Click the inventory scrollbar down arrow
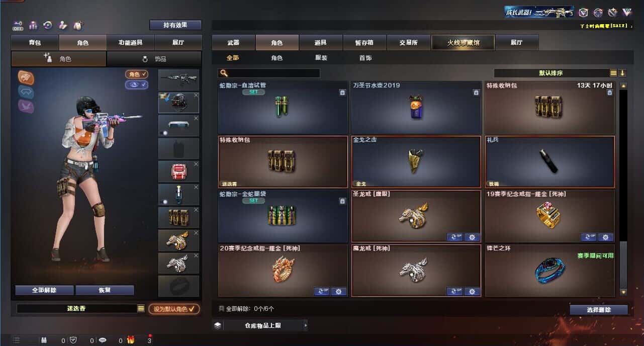The width and height of the screenshot is (644, 346). point(623,291)
